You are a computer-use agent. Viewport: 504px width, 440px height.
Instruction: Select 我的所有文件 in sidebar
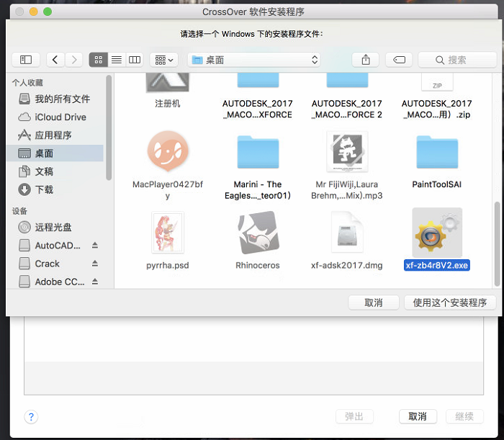pyautogui.click(x=55, y=99)
